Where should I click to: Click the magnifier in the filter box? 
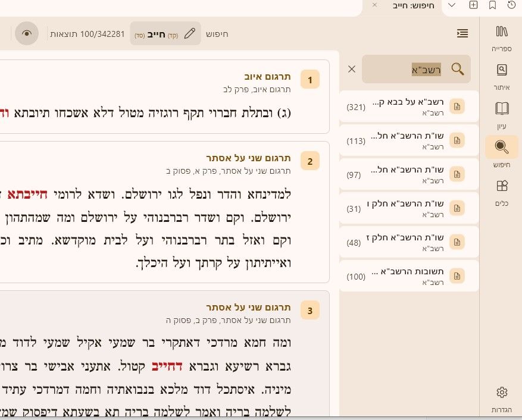click(458, 69)
